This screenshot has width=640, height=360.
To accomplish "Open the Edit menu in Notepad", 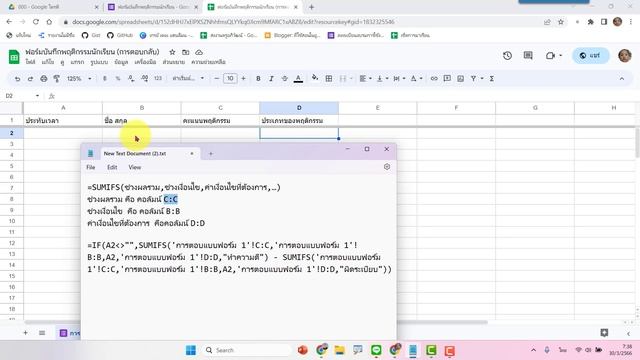I will 112,167.
